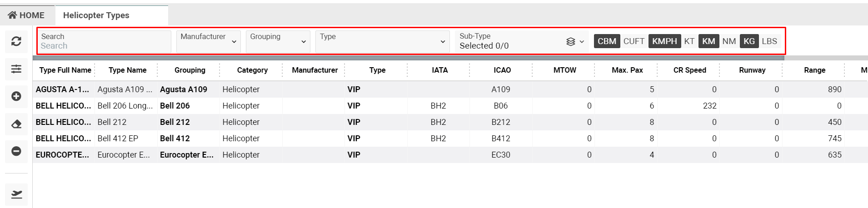Switch to the Helicopter Types tab
This screenshot has width=868, height=208.
[x=96, y=15]
